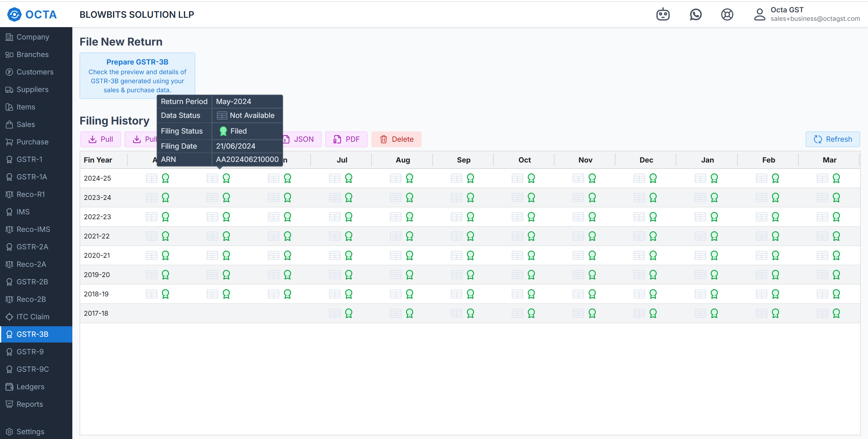This screenshot has width=868, height=439.
Task: Click the red Delete button
Action: point(396,139)
